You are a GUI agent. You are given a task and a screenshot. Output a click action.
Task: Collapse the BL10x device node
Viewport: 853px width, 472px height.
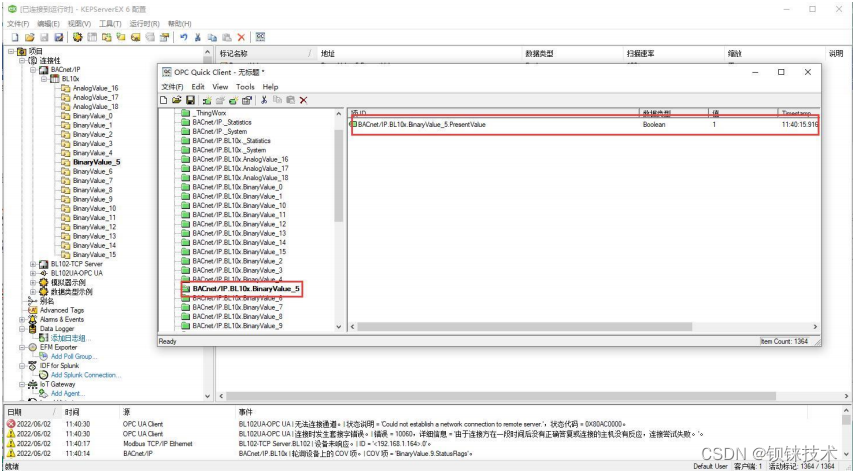[44, 79]
